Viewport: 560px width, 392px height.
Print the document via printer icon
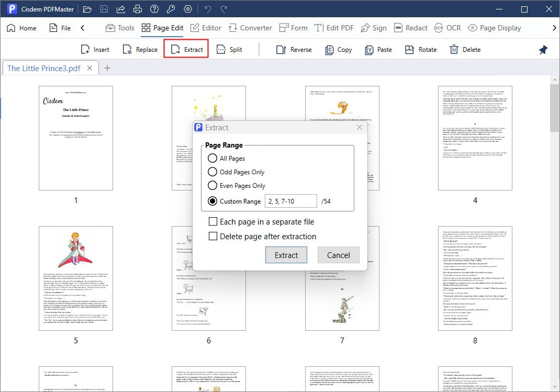click(x=138, y=9)
